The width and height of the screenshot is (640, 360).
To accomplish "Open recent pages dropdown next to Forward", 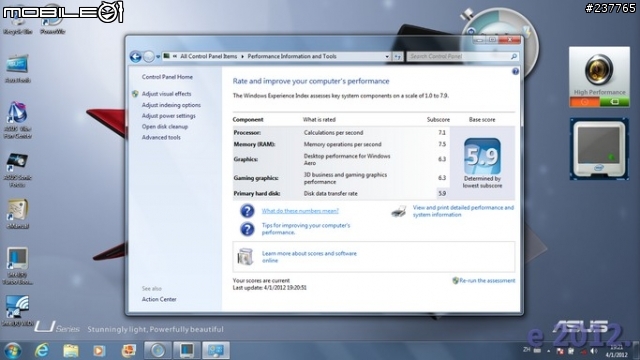I will click(x=158, y=57).
